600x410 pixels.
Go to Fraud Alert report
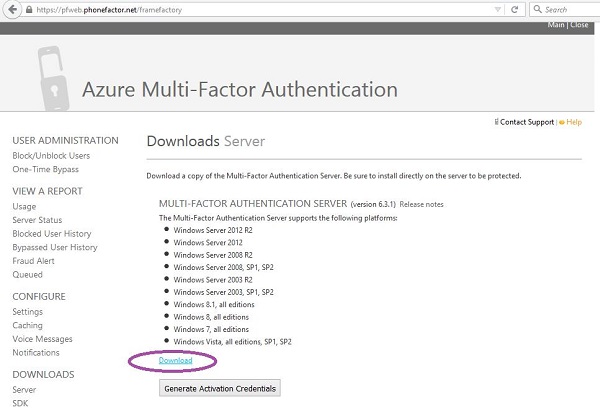[x=34, y=260]
